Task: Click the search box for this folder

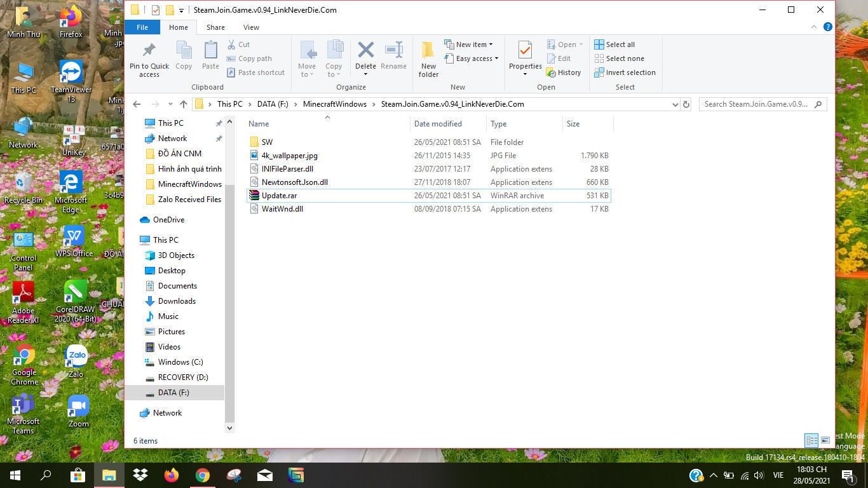Action: [x=756, y=104]
